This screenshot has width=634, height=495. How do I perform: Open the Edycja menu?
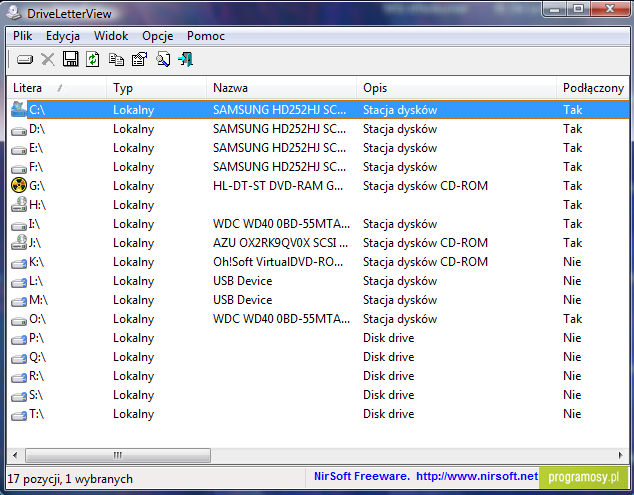coord(63,36)
